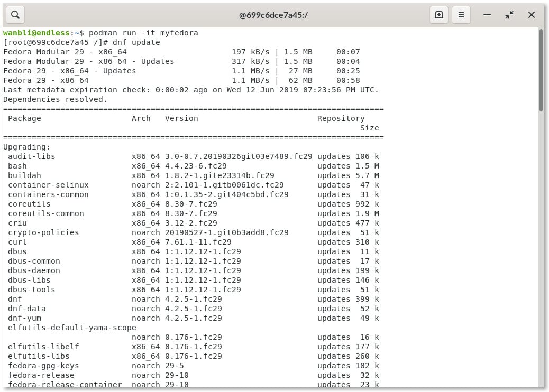
Task: Click the '197 kB/s' download speed
Action: coord(250,52)
